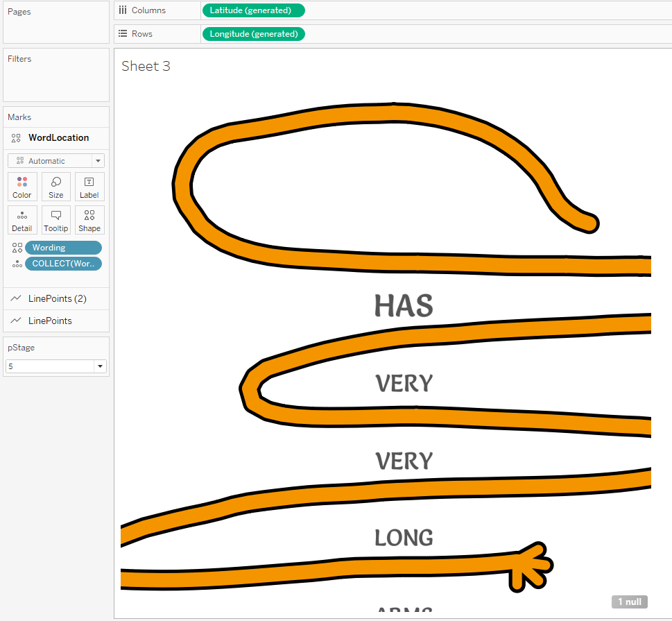Open the Shape mark property

tap(89, 220)
